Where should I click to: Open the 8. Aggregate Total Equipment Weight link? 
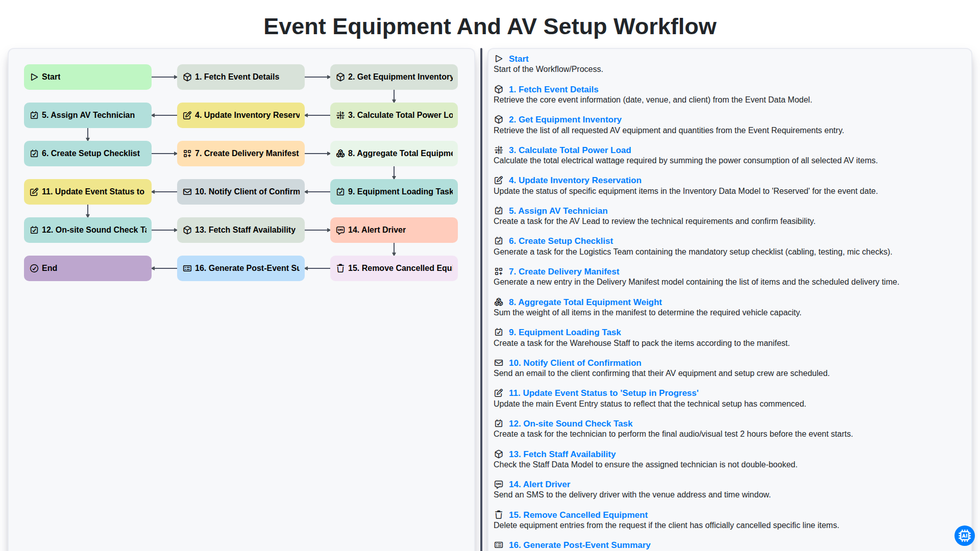pos(585,302)
